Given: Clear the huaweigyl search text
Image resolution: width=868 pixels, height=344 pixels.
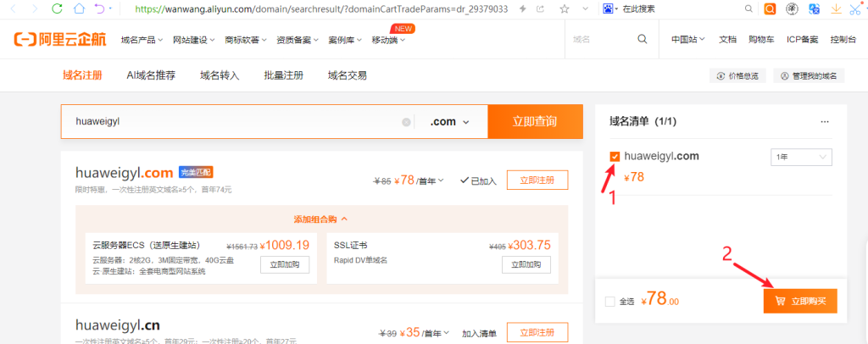Looking at the screenshot, I should (x=406, y=122).
